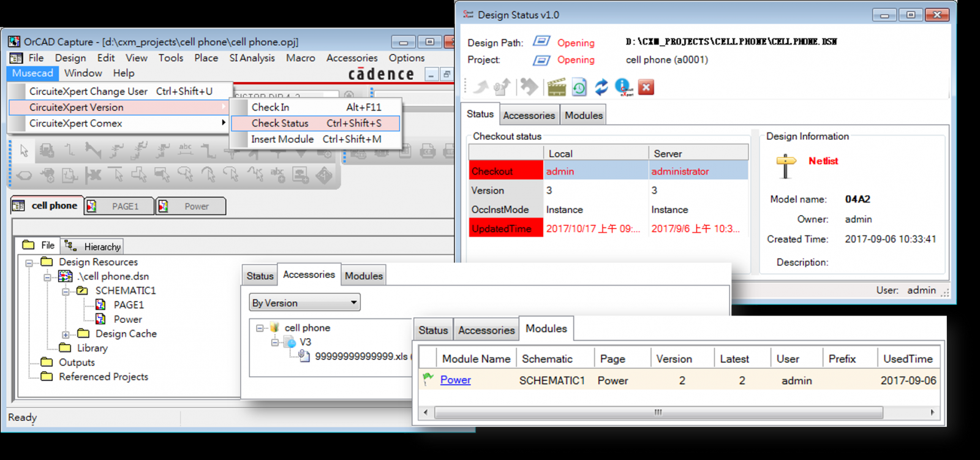Image resolution: width=980 pixels, height=460 pixels.
Task: Open the SI Analysis menu
Action: click(252, 58)
